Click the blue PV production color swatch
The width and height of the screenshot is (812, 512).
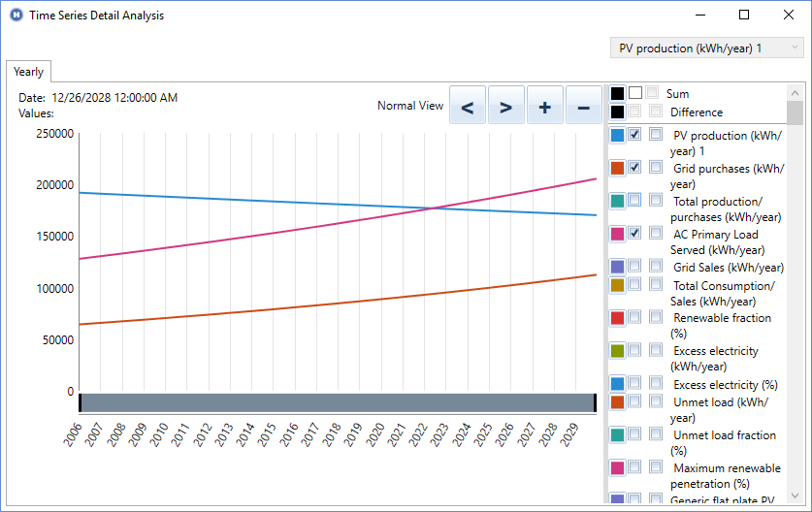tap(617, 135)
